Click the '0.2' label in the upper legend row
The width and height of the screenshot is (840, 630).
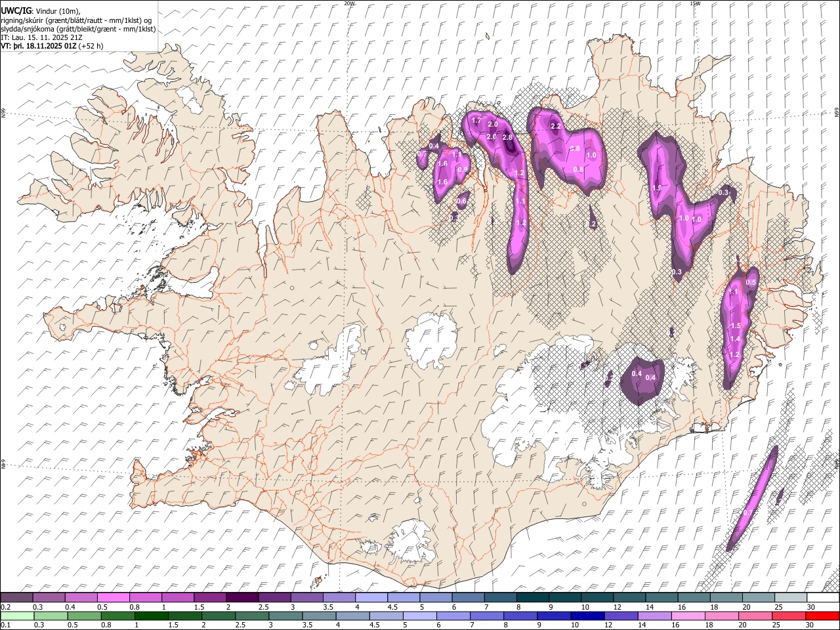click(x=4, y=607)
